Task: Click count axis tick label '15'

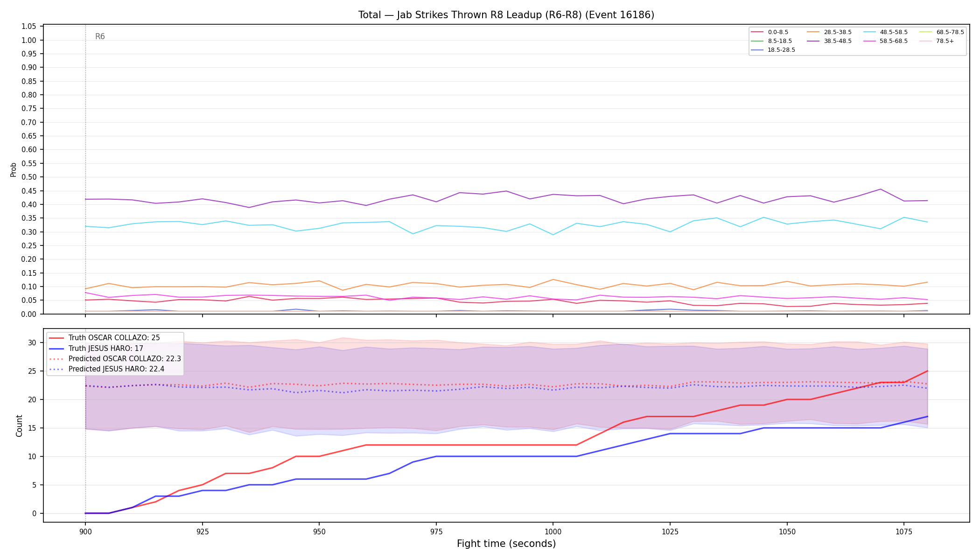Action: pyautogui.click(x=32, y=428)
